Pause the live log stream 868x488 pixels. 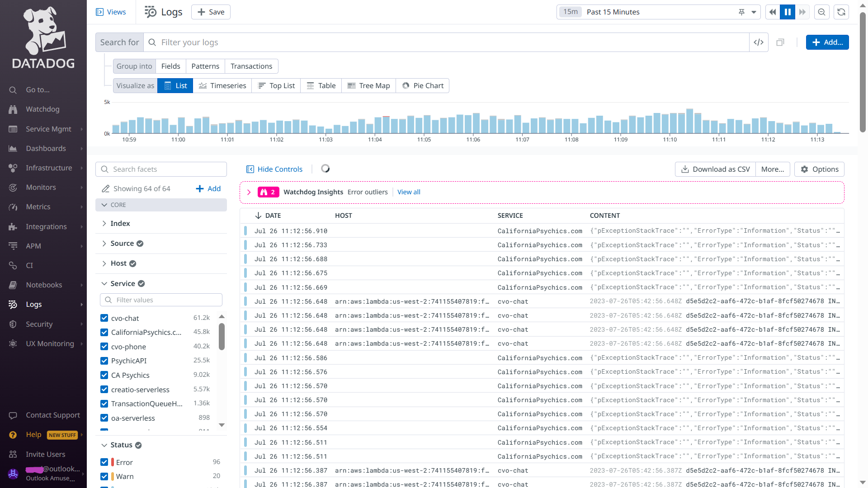[787, 12]
